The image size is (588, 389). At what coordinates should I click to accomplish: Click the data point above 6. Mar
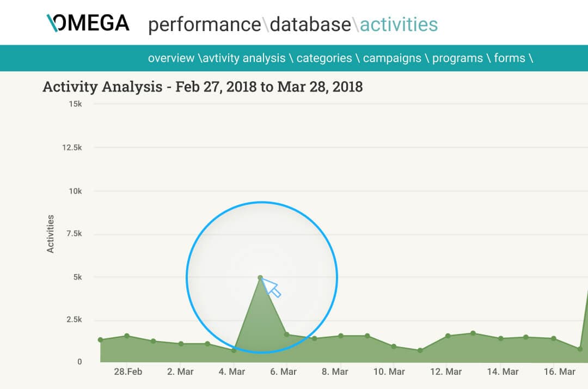(x=287, y=335)
